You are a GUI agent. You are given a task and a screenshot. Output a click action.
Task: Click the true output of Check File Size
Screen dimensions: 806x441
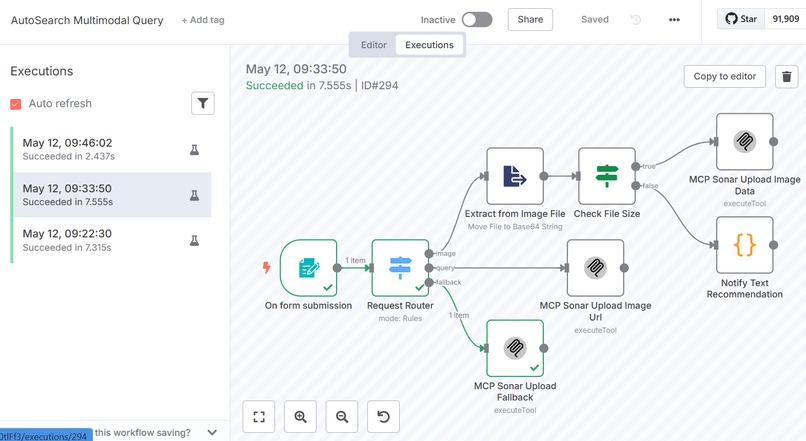636,167
